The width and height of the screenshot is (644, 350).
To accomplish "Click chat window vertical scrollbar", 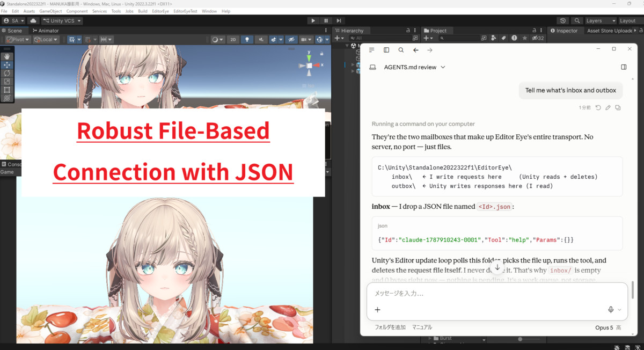I will (632, 289).
